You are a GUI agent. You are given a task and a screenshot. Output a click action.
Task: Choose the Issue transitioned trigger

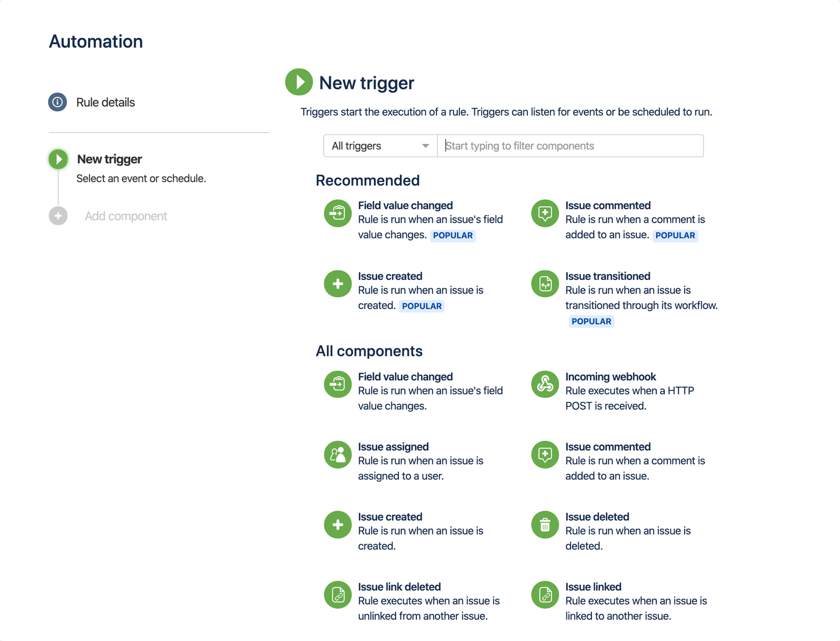point(608,276)
